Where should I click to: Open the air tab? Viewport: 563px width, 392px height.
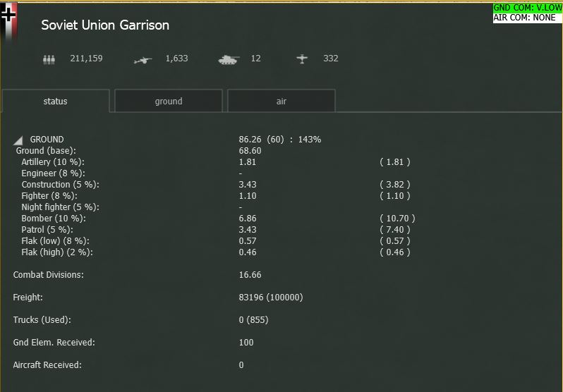point(281,102)
